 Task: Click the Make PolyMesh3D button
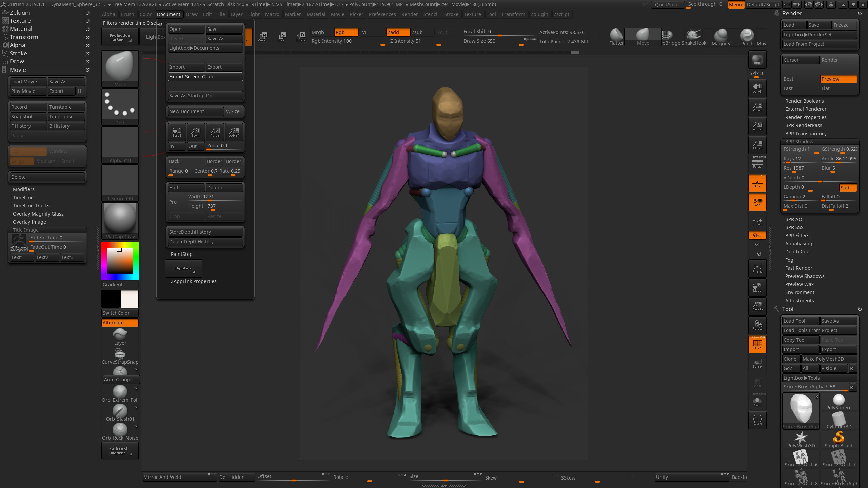coord(829,359)
